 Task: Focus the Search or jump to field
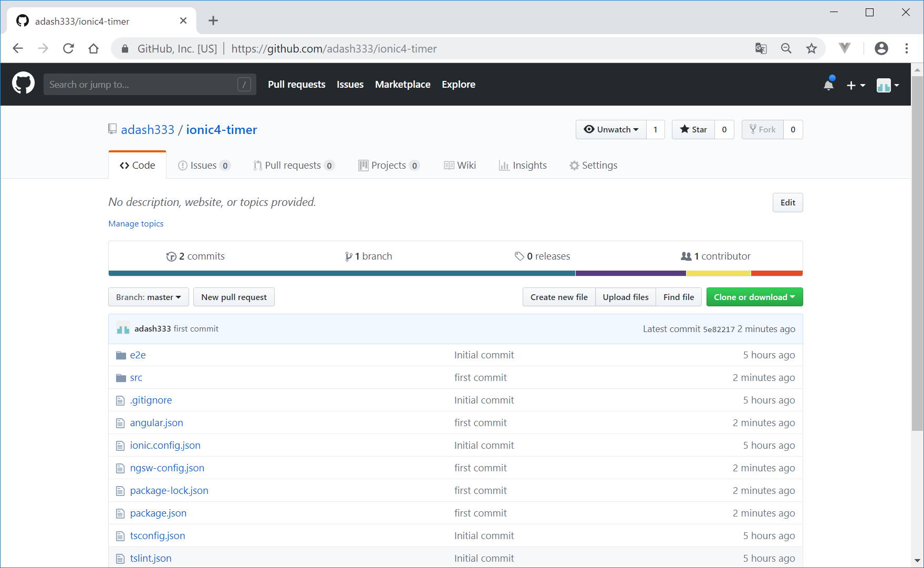142,85
